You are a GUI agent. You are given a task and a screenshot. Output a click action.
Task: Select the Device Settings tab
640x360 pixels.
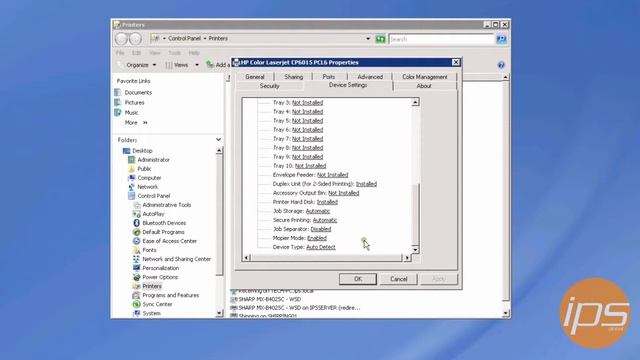(348, 85)
